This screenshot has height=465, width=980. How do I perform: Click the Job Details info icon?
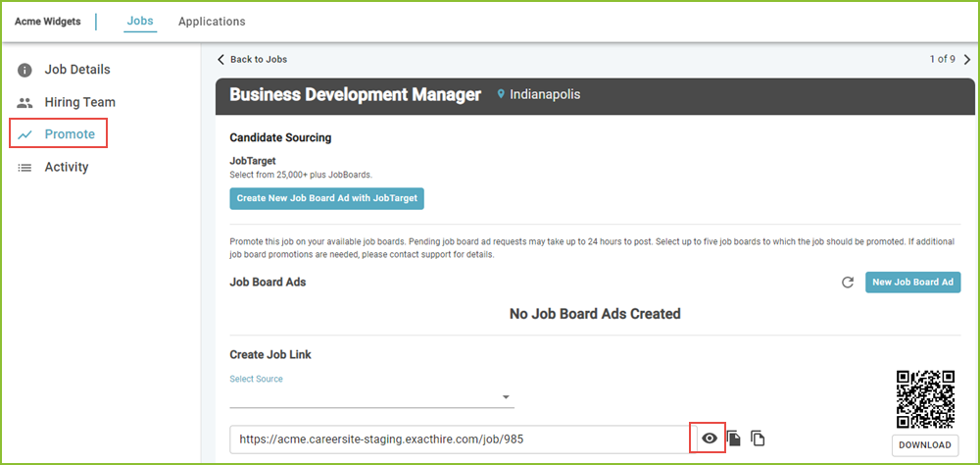(24, 70)
